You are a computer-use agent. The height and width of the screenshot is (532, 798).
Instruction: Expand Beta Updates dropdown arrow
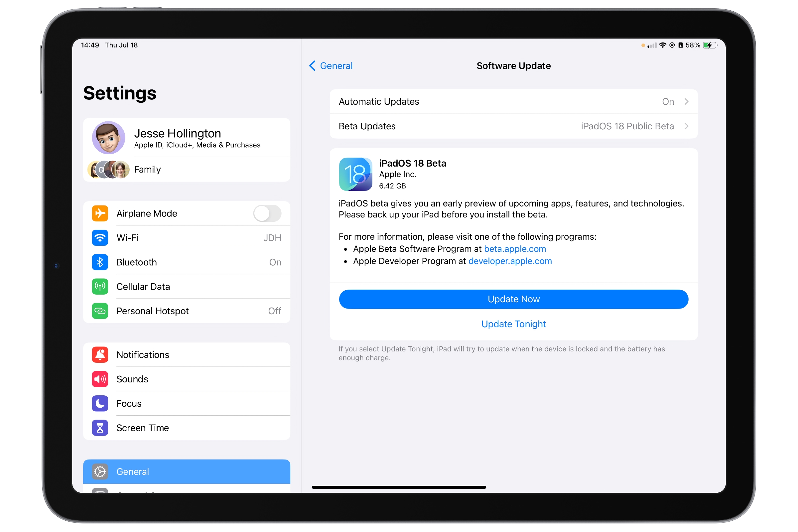(x=688, y=125)
